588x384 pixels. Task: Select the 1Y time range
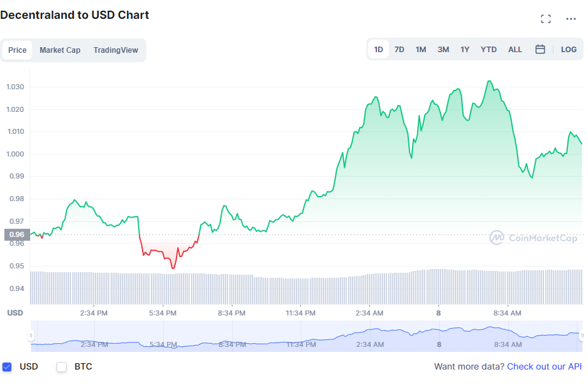tap(465, 50)
